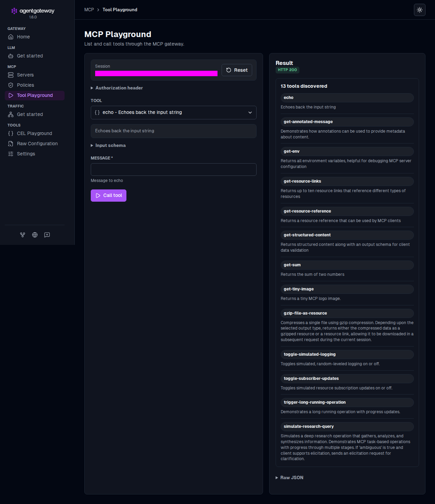This screenshot has height=504, width=435.
Task: Click the get-annotated-message tool entry
Action: [347, 122]
